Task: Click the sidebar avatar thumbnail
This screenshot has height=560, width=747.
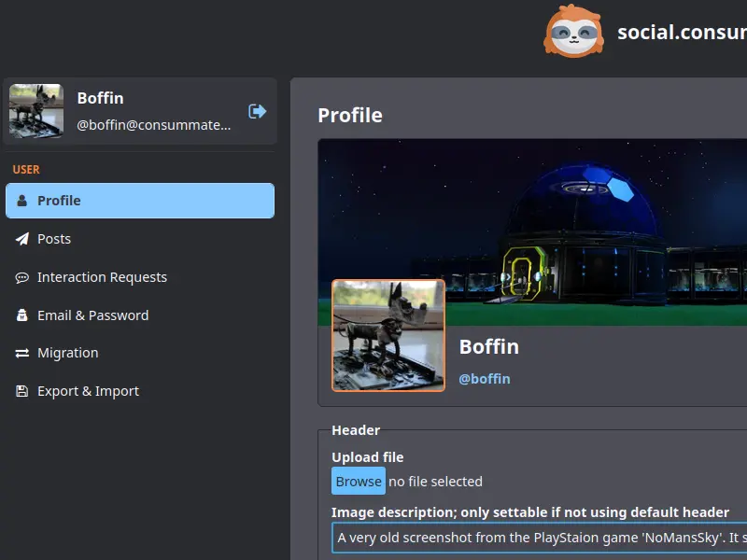Action: point(36,111)
